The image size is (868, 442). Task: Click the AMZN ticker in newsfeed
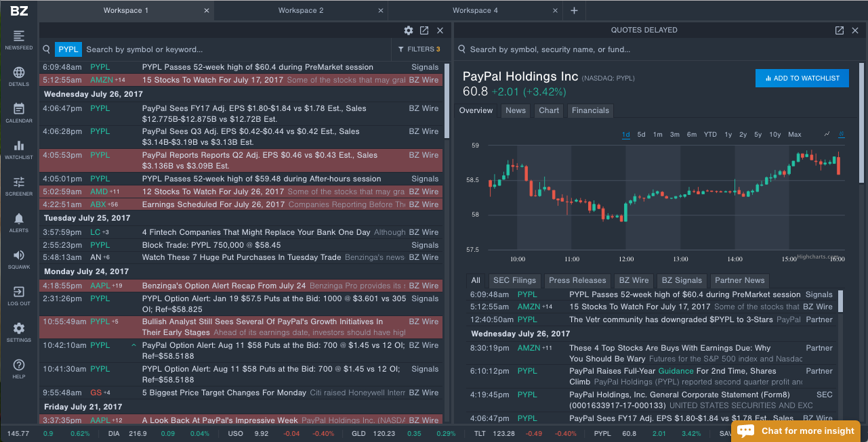pyautogui.click(x=101, y=80)
